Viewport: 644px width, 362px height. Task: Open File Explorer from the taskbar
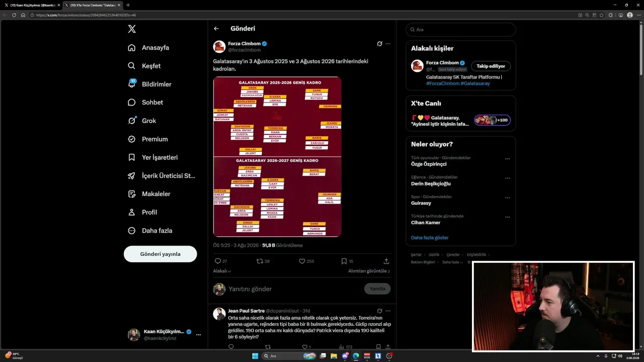tap(334, 356)
